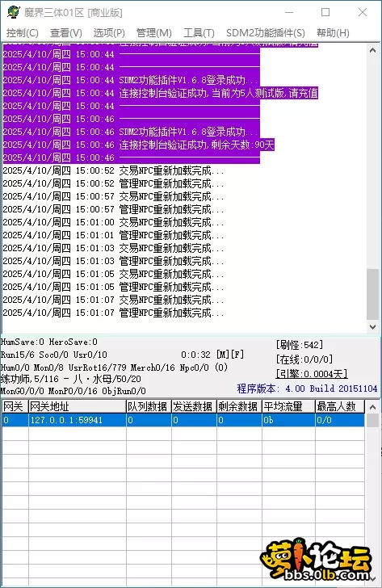Click the [引擎:0.0004天] label

[x=312, y=373]
